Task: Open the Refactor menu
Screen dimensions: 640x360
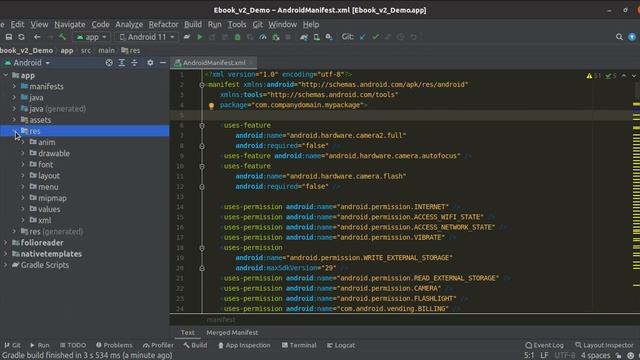Action: click(x=163, y=24)
